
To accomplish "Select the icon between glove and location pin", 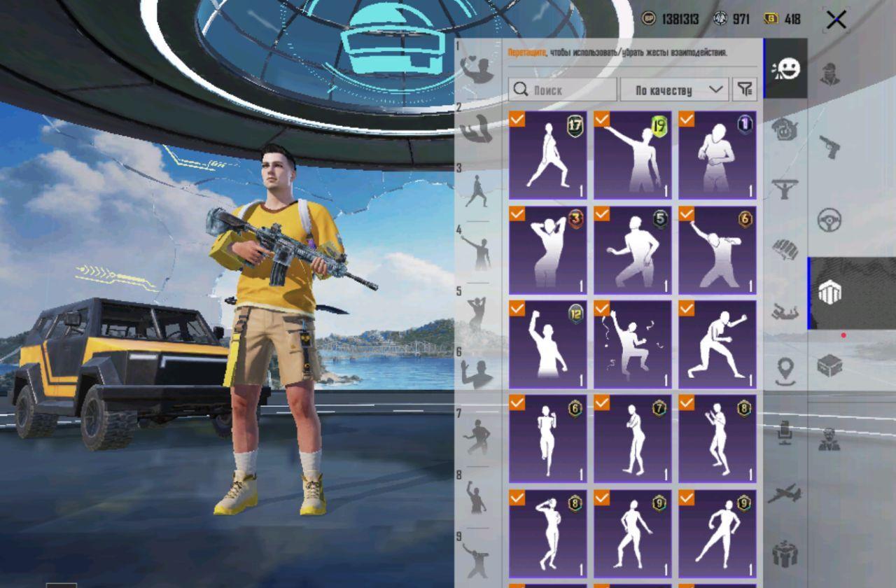I will 785,311.
